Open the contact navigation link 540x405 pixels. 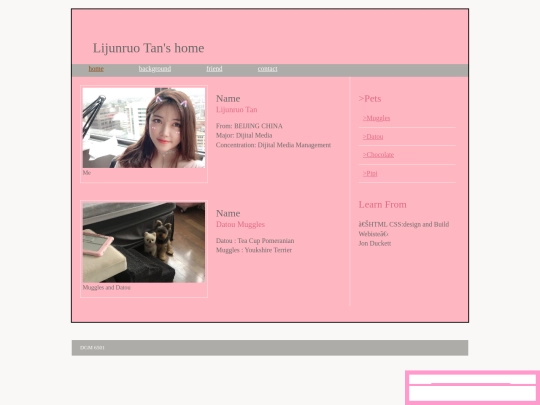pos(267,69)
